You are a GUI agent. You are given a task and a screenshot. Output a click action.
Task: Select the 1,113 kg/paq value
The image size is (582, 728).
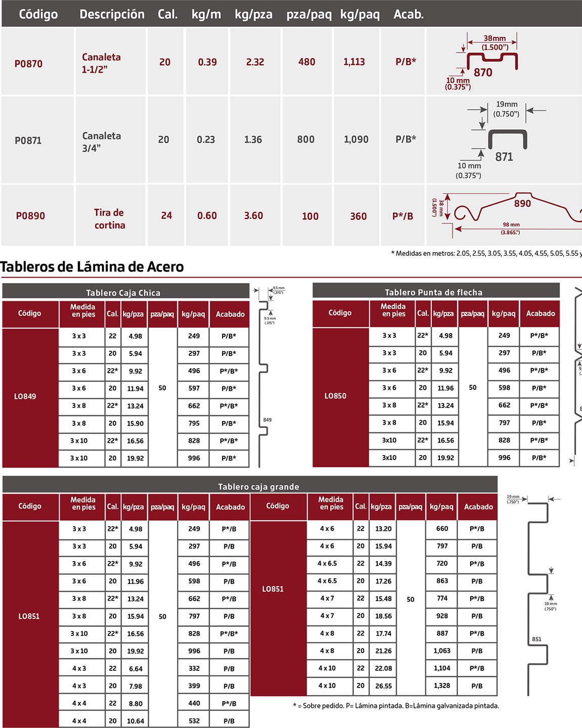coord(354,62)
